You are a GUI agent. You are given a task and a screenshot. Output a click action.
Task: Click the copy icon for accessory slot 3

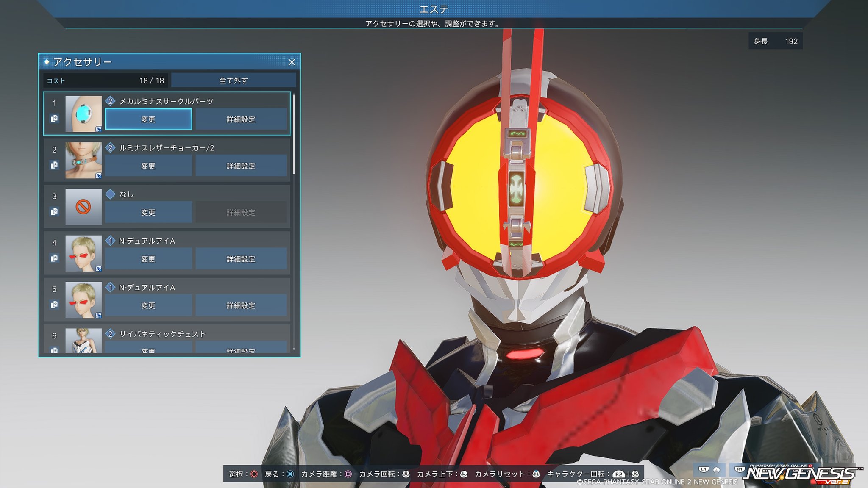[x=54, y=212]
